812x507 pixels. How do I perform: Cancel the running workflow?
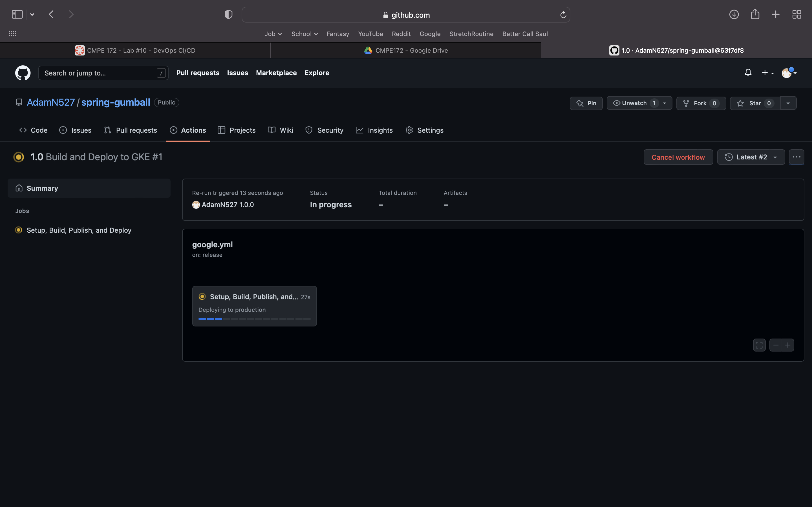click(x=678, y=157)
